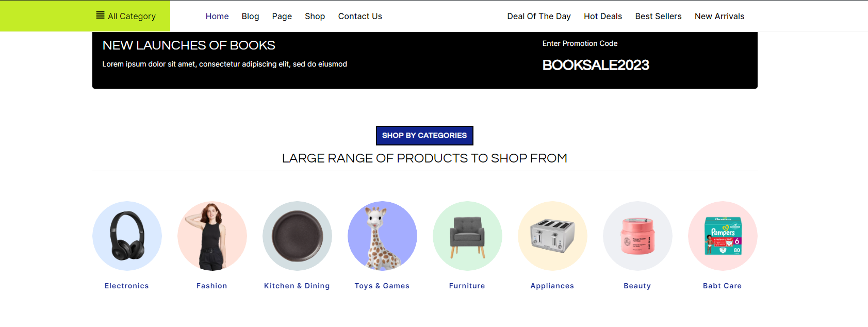Go to Best Sellers
This screenshot has width=868, height=327.
point(658,17)
